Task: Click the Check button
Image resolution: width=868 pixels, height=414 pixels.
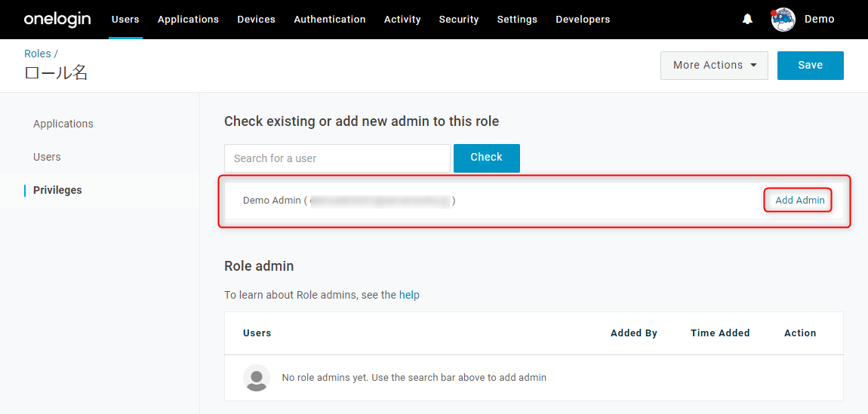Action: [487, 158]
